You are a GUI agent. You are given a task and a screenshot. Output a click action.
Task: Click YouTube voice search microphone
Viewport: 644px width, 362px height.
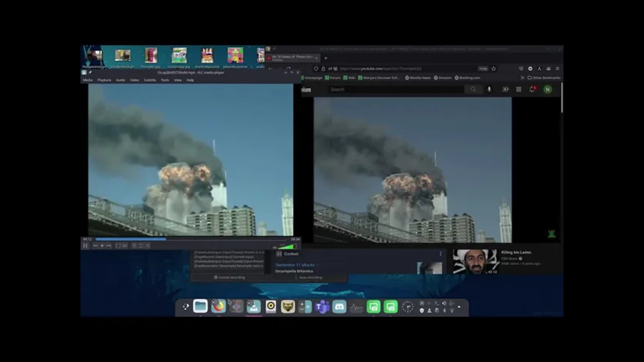click(x=489, y=89)
